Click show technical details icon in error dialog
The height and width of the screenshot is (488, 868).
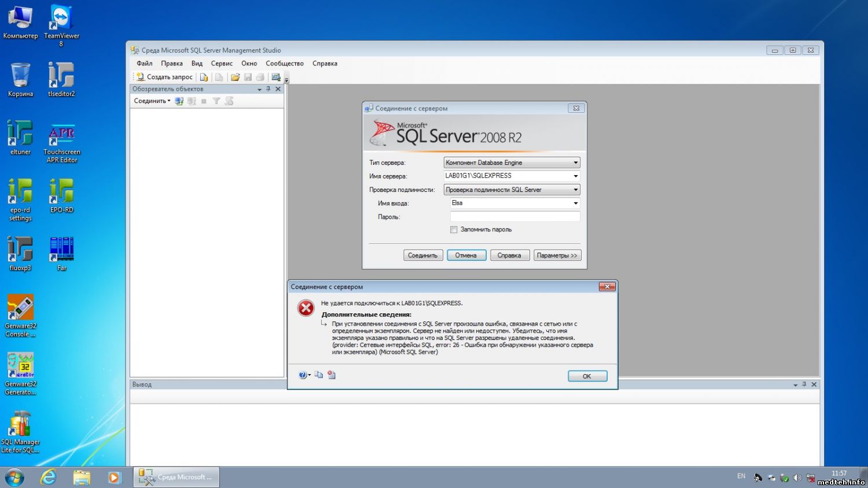click(x=332, y=375)
